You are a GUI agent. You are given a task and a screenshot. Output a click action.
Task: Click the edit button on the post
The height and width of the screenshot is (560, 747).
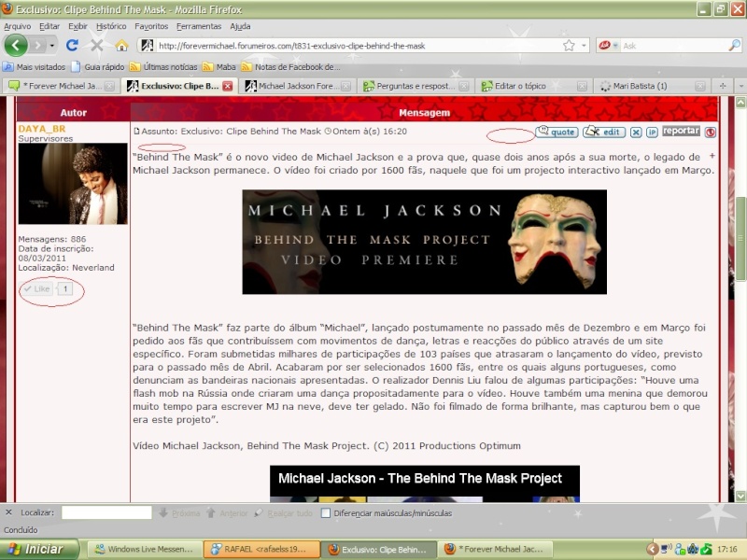tap(604, 132)
